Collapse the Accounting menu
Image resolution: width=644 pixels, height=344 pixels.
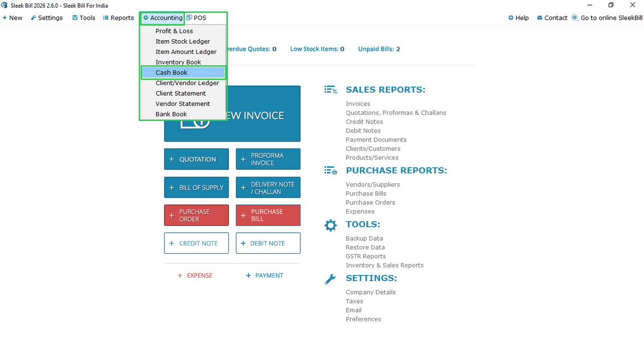[163, 18]
